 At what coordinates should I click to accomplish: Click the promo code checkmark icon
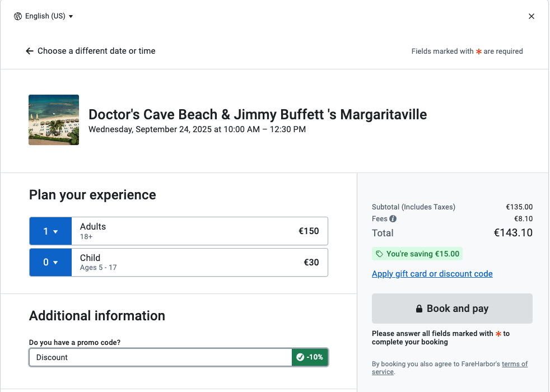tap(300, 357)
